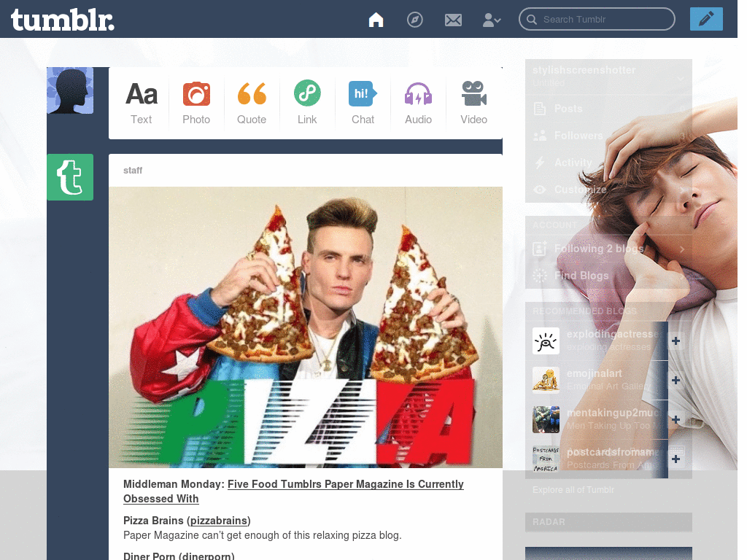Viewport: 747px width, 560px height.
Task: Click the green staff blog avatar
Action: click(70, 177)
